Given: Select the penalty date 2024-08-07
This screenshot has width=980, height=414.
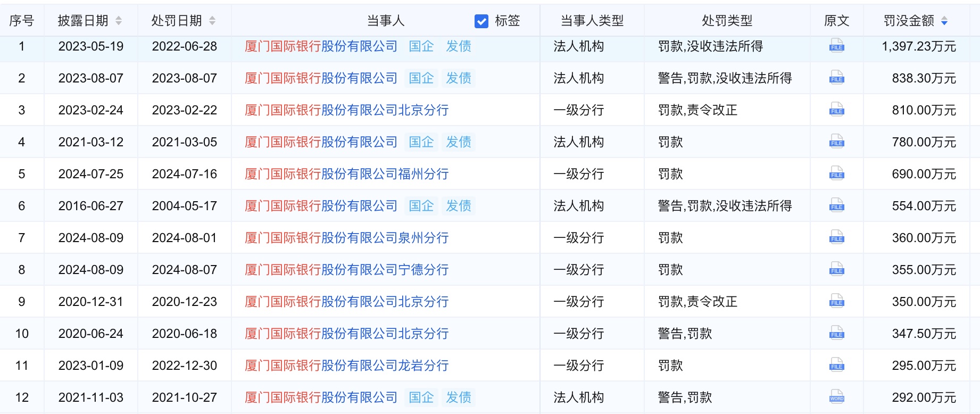Looking at the screenshot, I should [x=185, y=270].
